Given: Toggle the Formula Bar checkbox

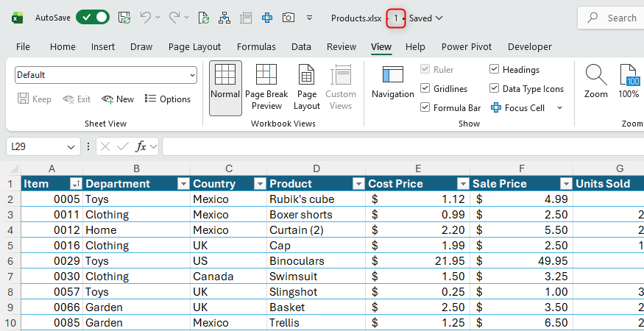Looking at the screenshot, I should 425,107.
